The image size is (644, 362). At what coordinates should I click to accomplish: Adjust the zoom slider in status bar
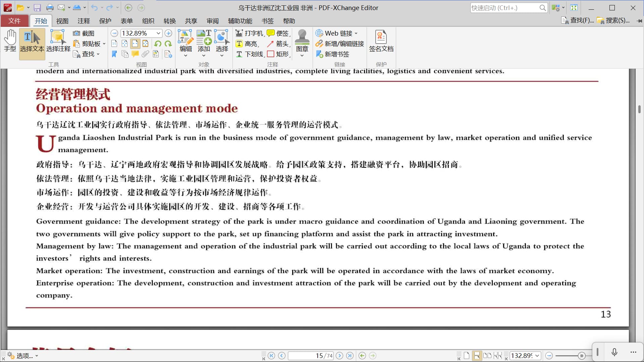582,356
